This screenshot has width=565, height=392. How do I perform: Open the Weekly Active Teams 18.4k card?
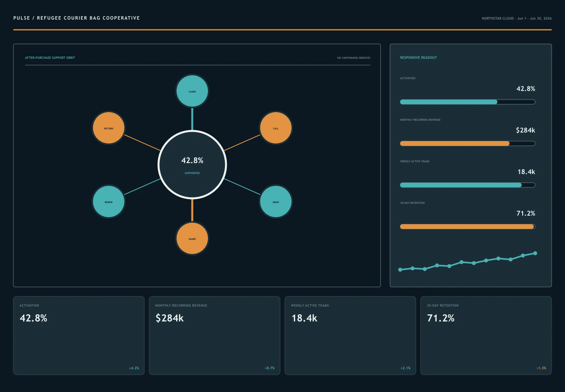pyautogui.click(x=350, y=336)
